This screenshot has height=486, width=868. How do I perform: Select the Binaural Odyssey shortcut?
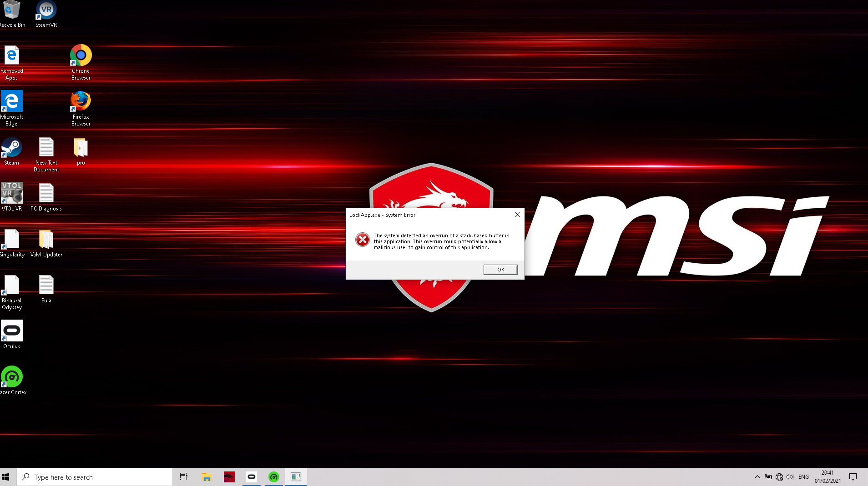point(12,292)
